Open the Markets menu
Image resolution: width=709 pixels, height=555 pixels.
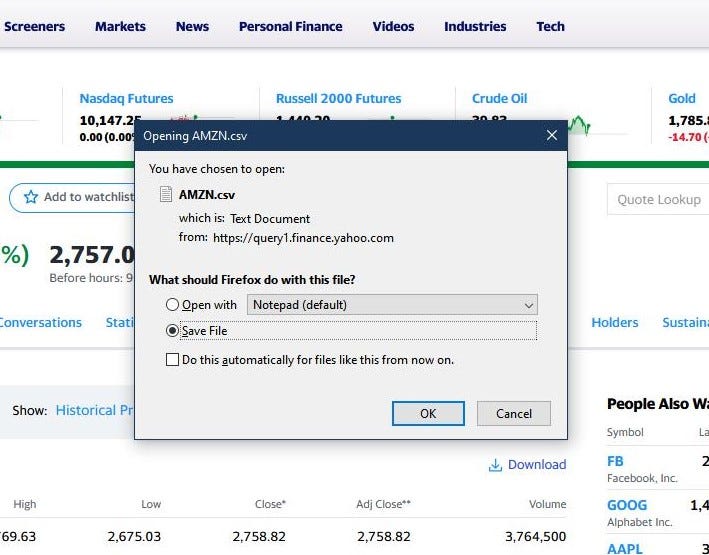(120, 27)
